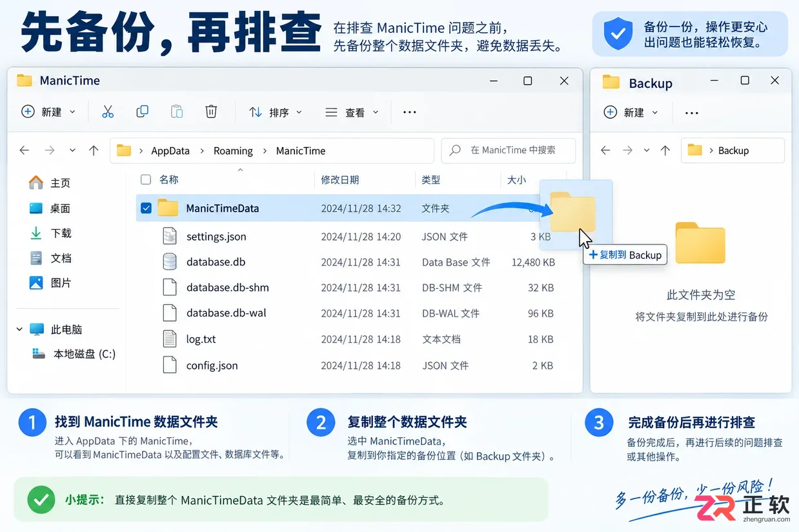799x532 pixels.
Task: Go forward in ManicTime window
Action: click(x=50, y=150)
